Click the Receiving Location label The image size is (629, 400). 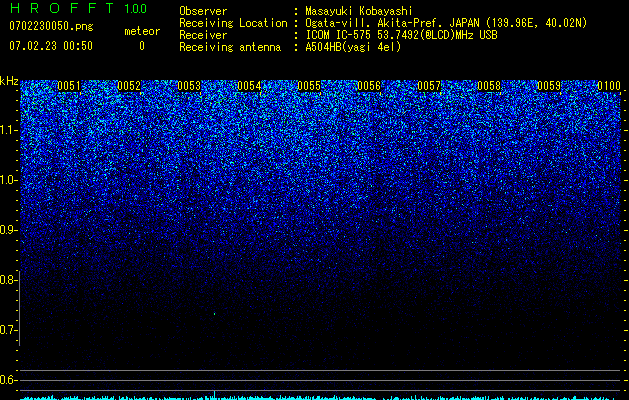233,23
